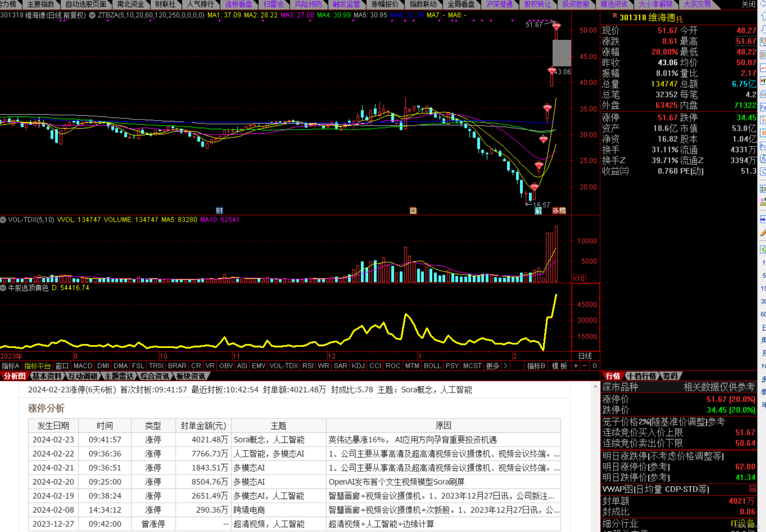
Task: Open the trend line chart icon in the right sidebar
Action: (x=763, y=68)
